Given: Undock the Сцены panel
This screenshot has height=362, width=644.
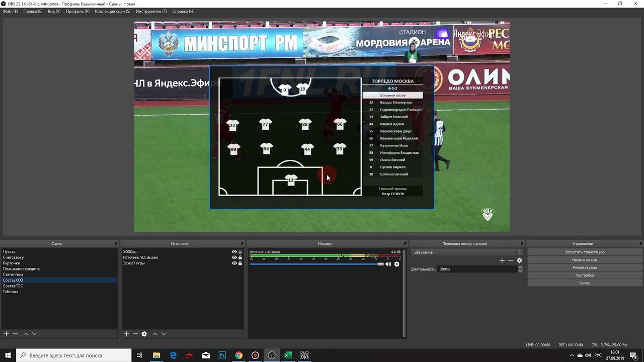Looking at the screenshot, I should [116, 244].
